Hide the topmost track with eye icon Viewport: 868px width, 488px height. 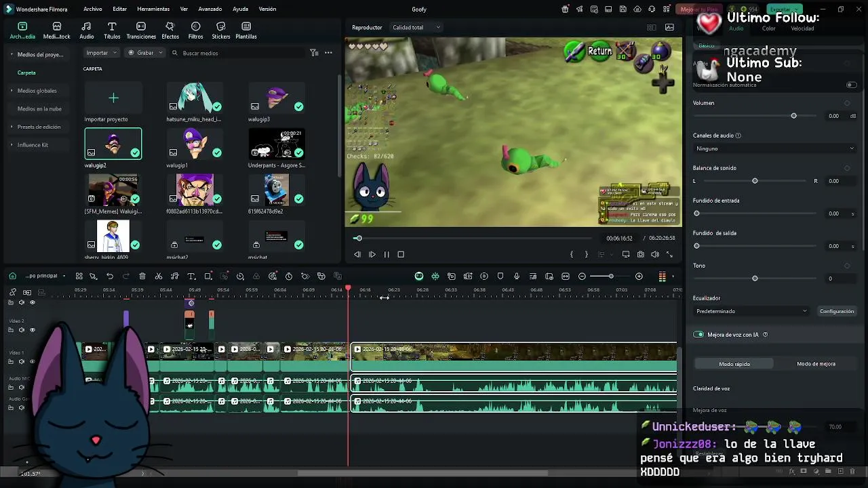pyautogui.click(x=33, y=302)
